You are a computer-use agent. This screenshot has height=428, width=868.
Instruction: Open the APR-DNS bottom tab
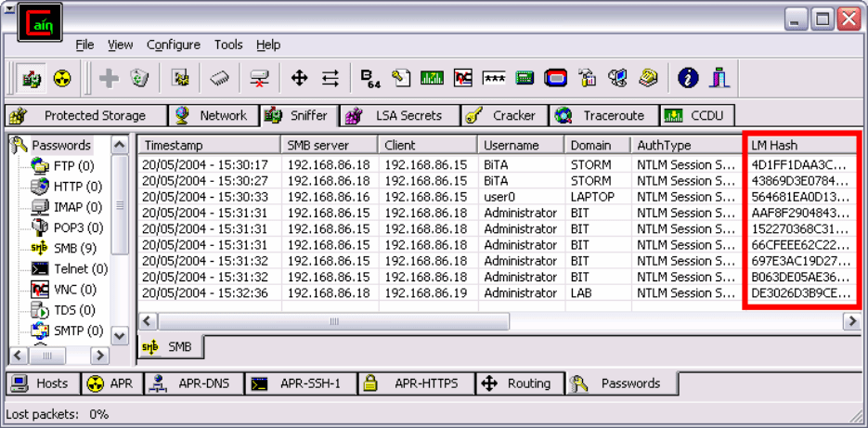tap(194, 383)
